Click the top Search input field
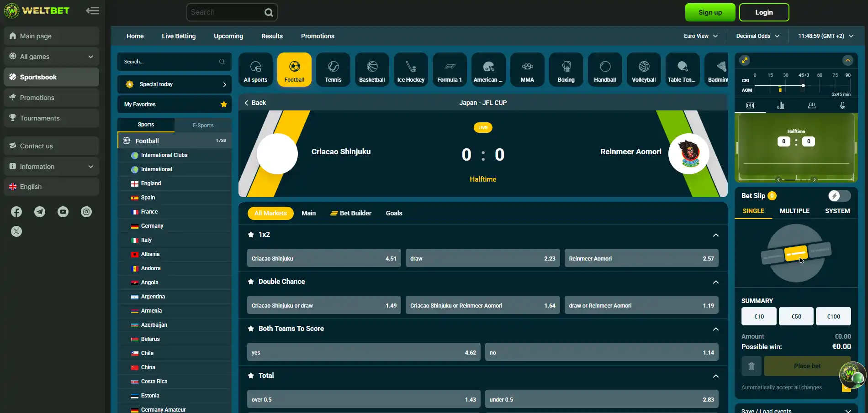The width and height of the screenshot is (868, 413). [x=226, y=12]
